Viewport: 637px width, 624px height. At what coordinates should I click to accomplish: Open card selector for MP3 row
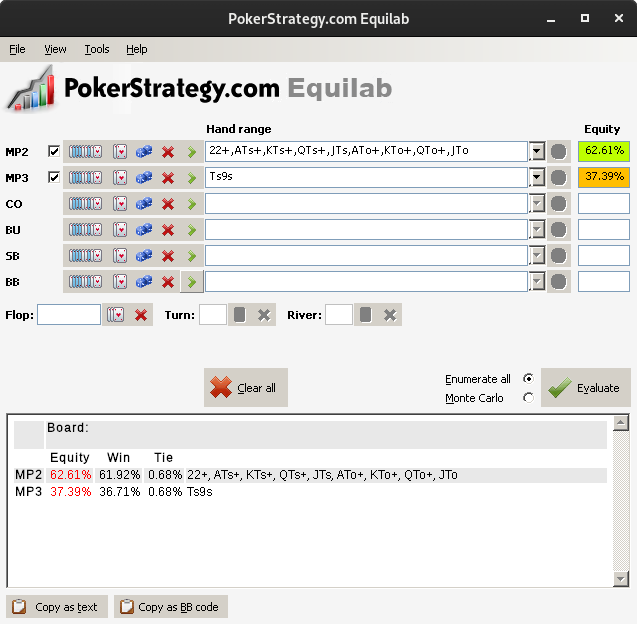120,178
